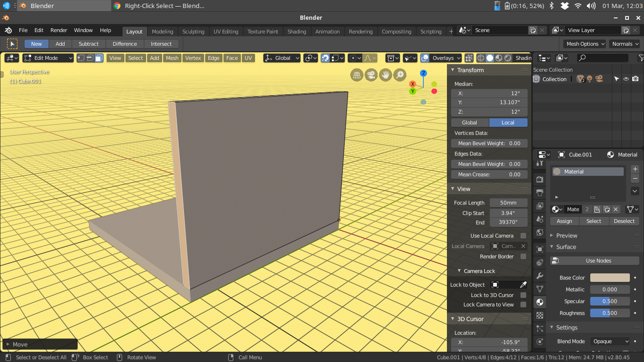Viewport: 644px width, 362px height.
Task: Click the pan view hand icon
Action: click(x=386, y=74)
